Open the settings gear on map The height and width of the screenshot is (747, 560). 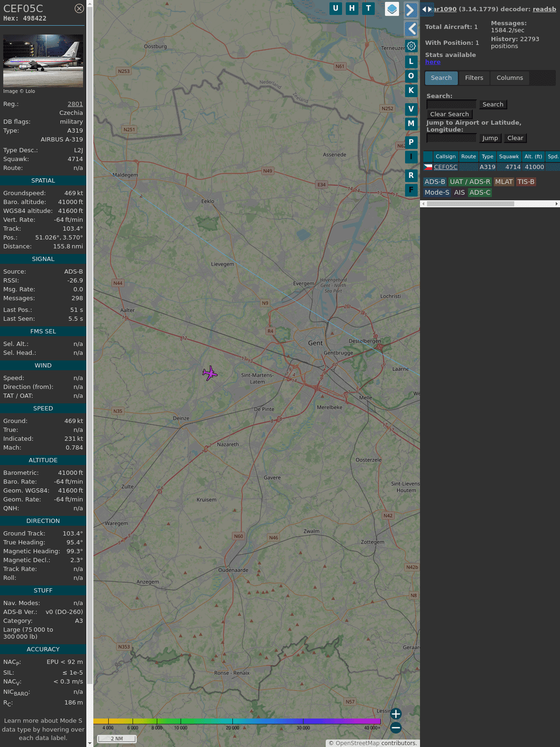click(411, 46)
